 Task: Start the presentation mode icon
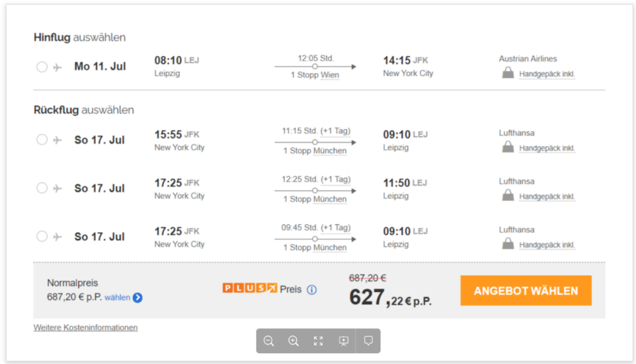tap(343, 341)
